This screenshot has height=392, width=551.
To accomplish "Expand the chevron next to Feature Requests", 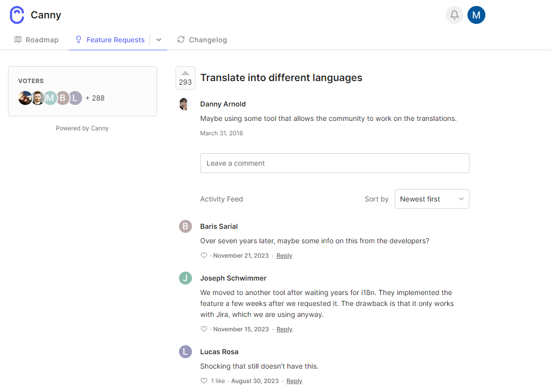I will pos(158,39).
